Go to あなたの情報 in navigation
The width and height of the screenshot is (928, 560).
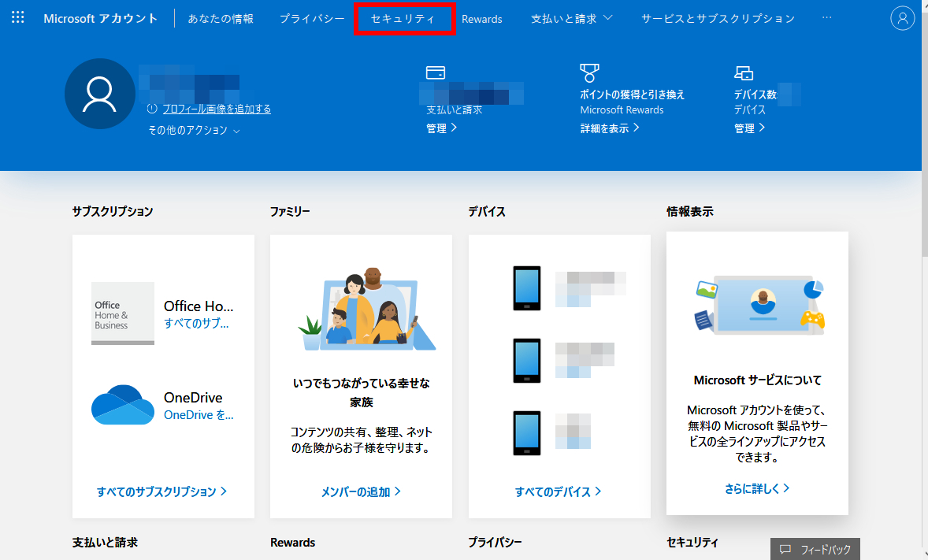click(x=221, y=19)
